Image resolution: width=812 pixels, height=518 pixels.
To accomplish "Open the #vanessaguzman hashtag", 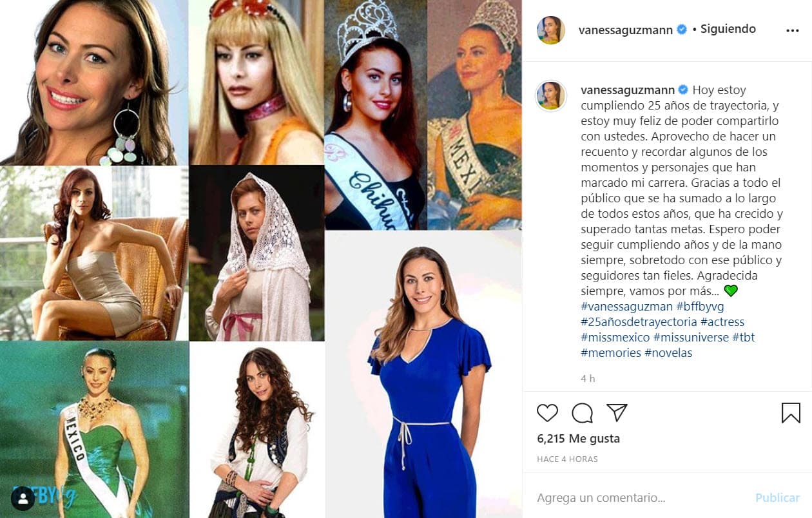I will pos(626,306).
